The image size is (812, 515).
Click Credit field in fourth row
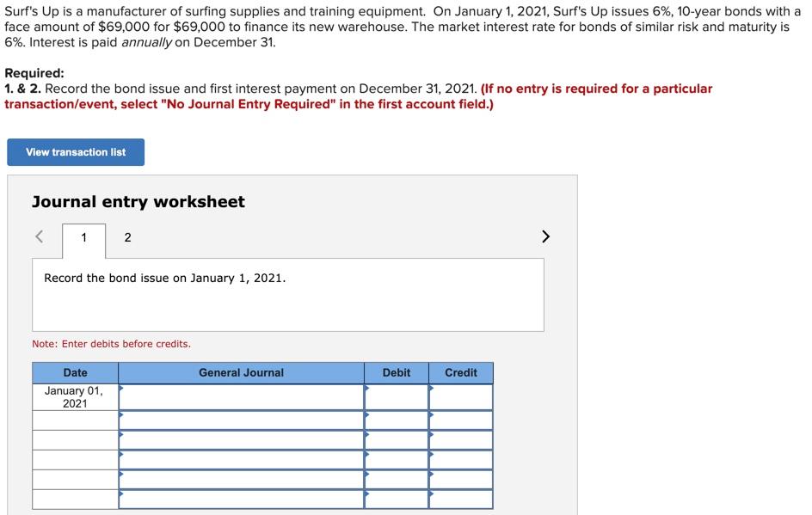461,460
